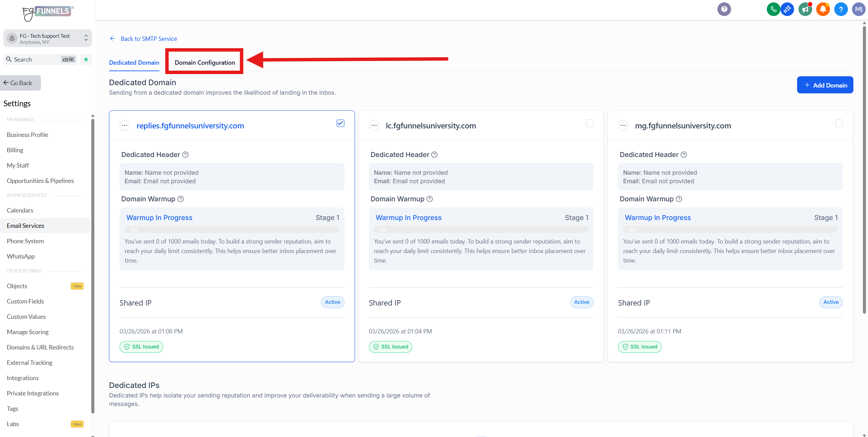
Task: Click Dedicated Header info icon for replies domain
Action: point(185,155)
